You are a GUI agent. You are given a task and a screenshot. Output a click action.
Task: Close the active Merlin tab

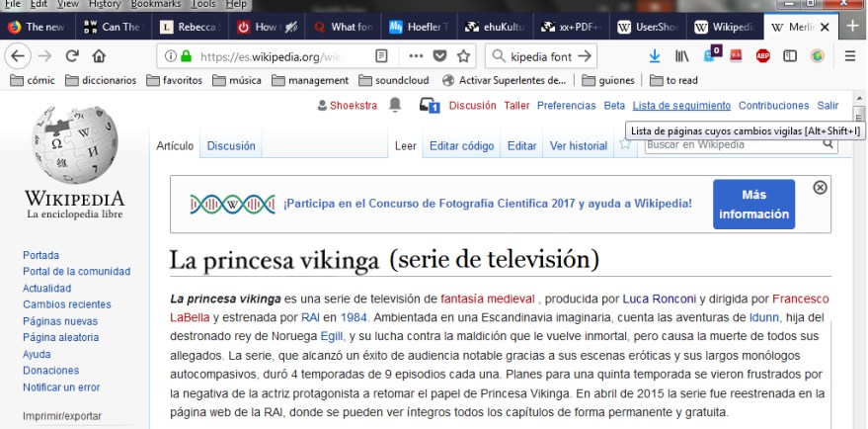coord(825,27)
